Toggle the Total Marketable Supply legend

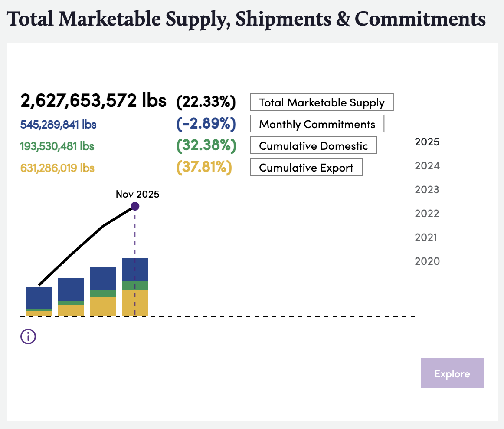[321, 102]
